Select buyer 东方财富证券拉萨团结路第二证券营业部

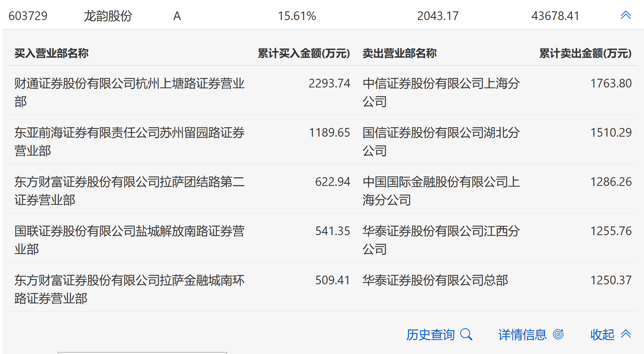[x=129, y=191]
